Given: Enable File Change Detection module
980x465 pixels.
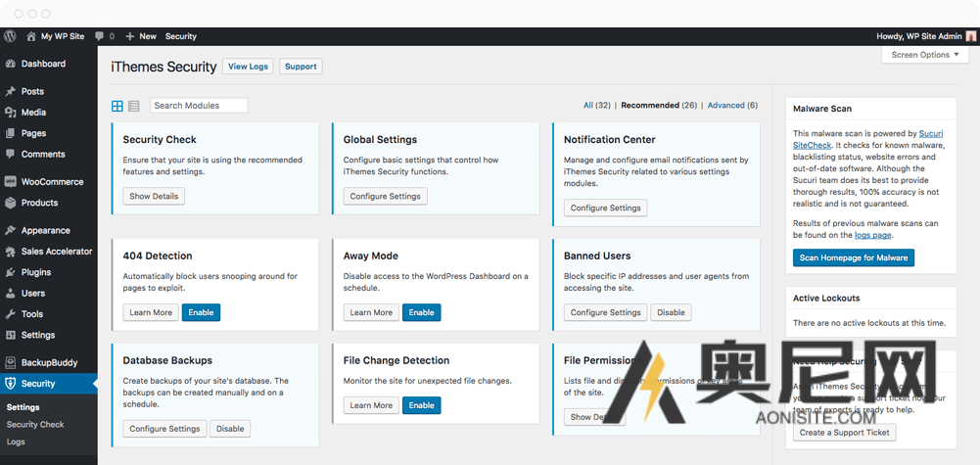Looking at the screenshot, I should tap(421, 405).
